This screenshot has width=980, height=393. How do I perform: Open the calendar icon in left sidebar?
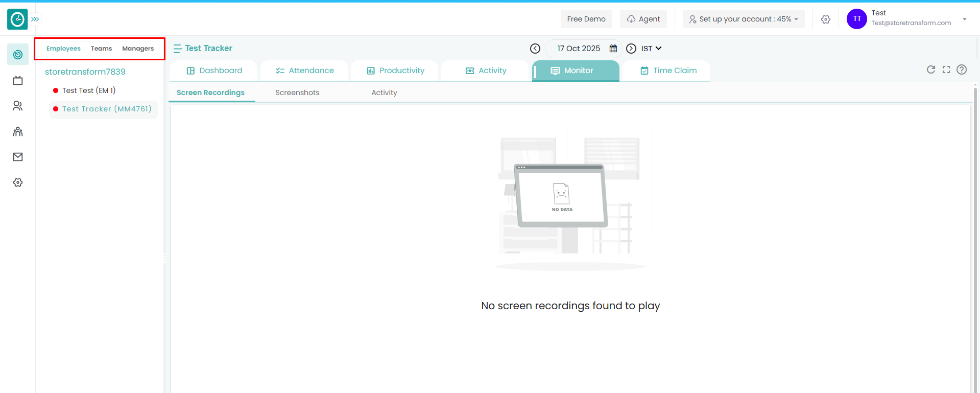coord(18,80)
